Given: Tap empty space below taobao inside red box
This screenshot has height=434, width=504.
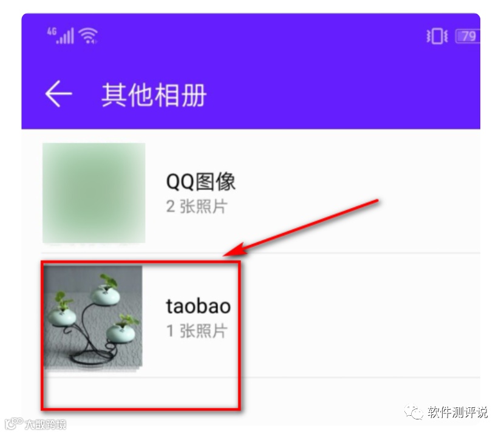Looking at the screenshot, I should point(140,393).
